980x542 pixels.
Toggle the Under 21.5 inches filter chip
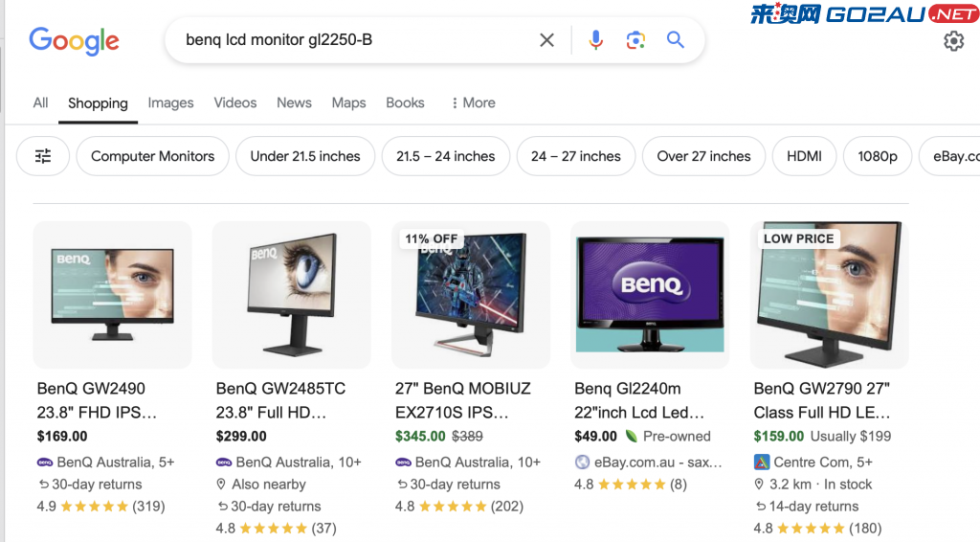[305, 156]
